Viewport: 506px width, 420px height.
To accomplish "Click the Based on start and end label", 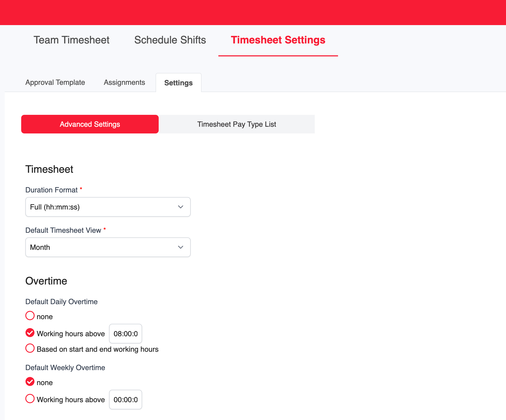I will coord(97,349).
